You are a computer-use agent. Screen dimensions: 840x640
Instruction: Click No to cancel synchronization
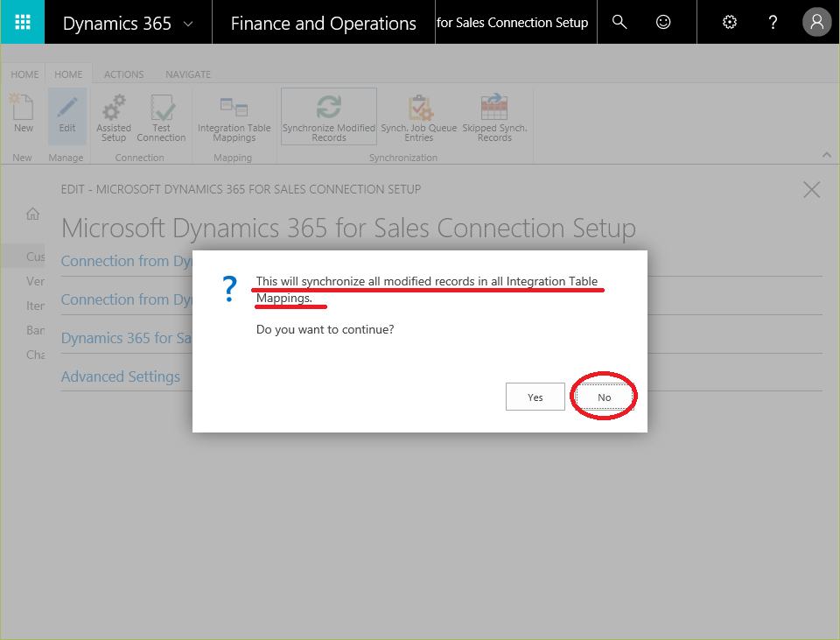(x=605, y=397)
